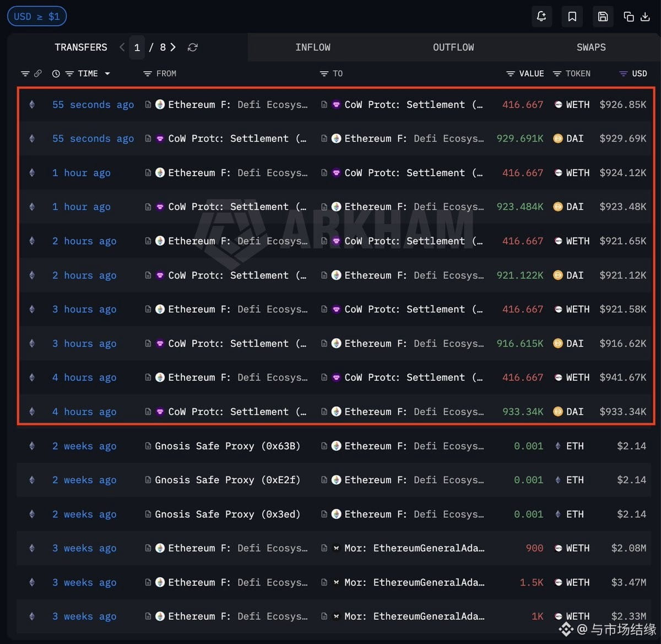
Task: Click the alert bell icon
Action: (541, 17)
